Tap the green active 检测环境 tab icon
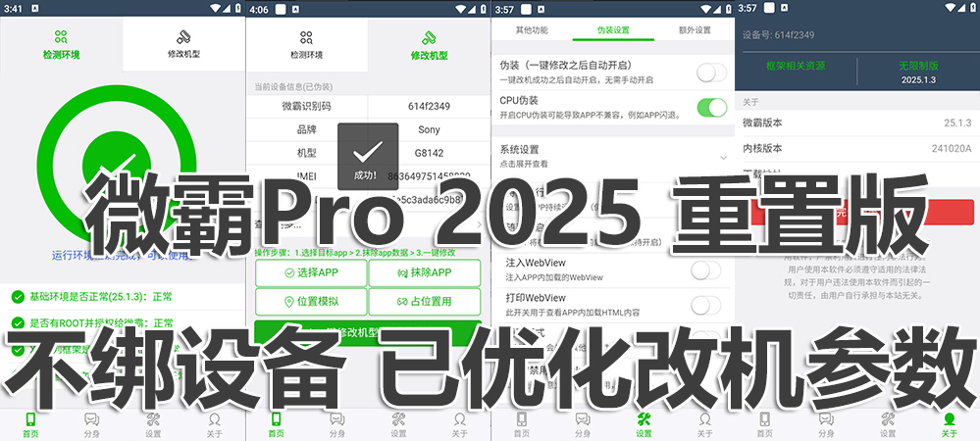980x441 pixels. click(61, 37)
